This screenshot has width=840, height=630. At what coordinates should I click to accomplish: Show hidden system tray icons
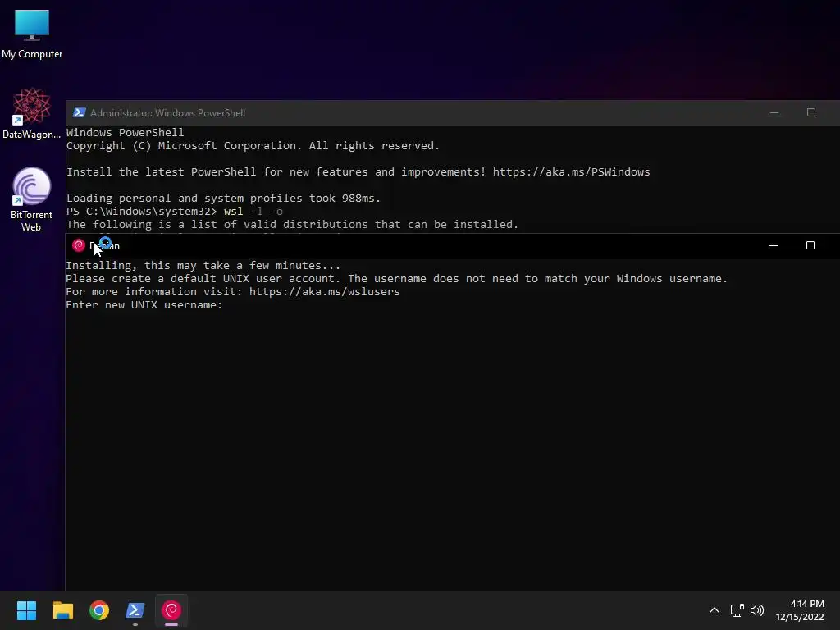(714, 610)
